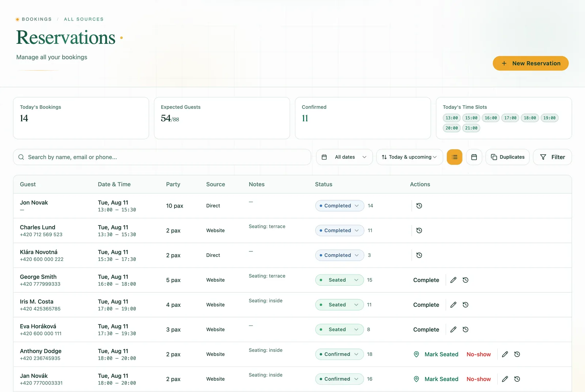Open history for Iris M. Costa reservation
The height and width of the screenshot is (392, 585).
click(465, 305)
